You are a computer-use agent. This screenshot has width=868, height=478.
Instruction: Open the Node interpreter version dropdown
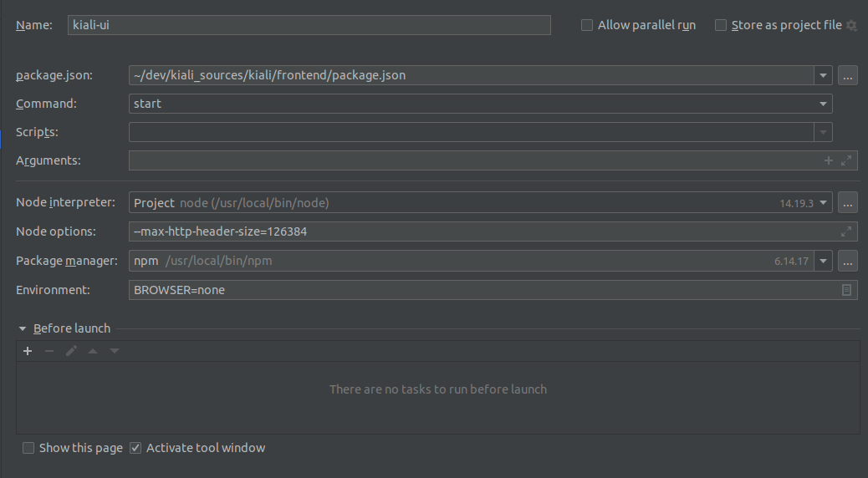click(824, 203)
